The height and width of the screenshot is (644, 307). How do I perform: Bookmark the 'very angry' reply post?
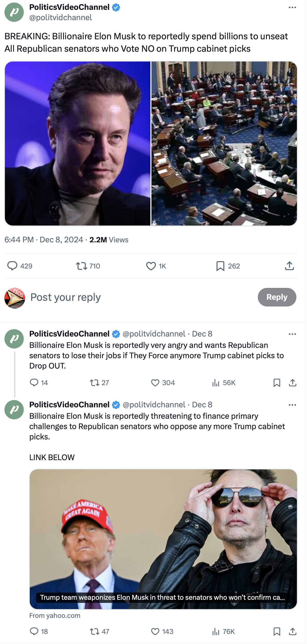tap(277, 383)
